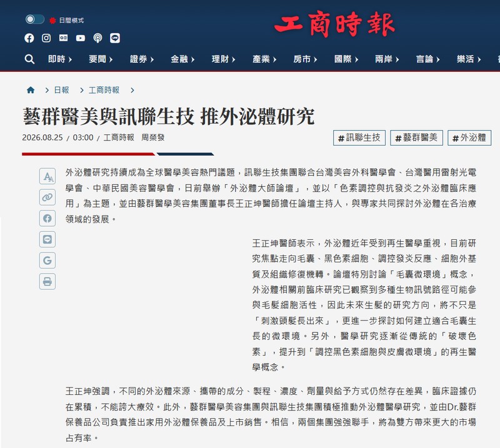Toggle the day/night mode switch
This screenshot has height=448, width=500.
click(x=35, y=19)
